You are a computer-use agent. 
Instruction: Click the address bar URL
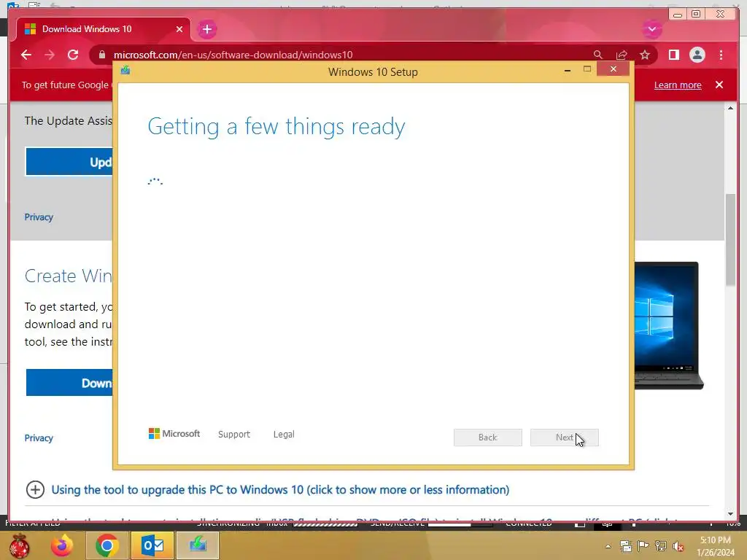(233, 55)
